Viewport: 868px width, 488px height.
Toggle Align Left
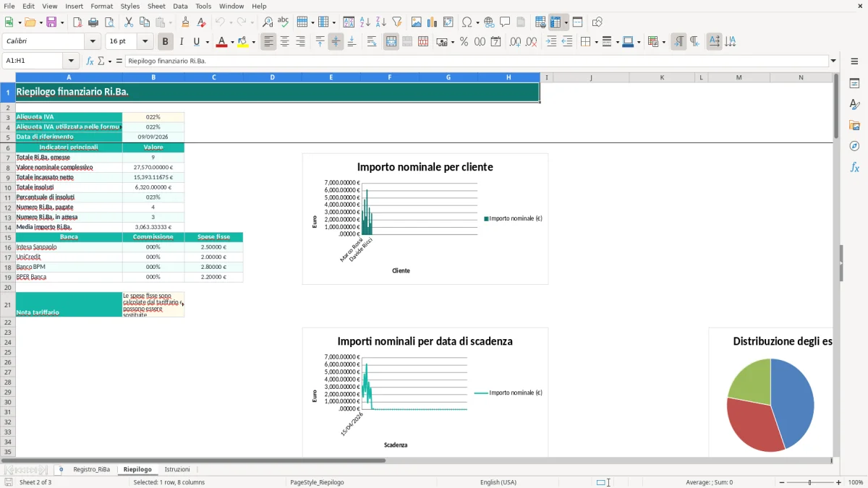[268, 42]
